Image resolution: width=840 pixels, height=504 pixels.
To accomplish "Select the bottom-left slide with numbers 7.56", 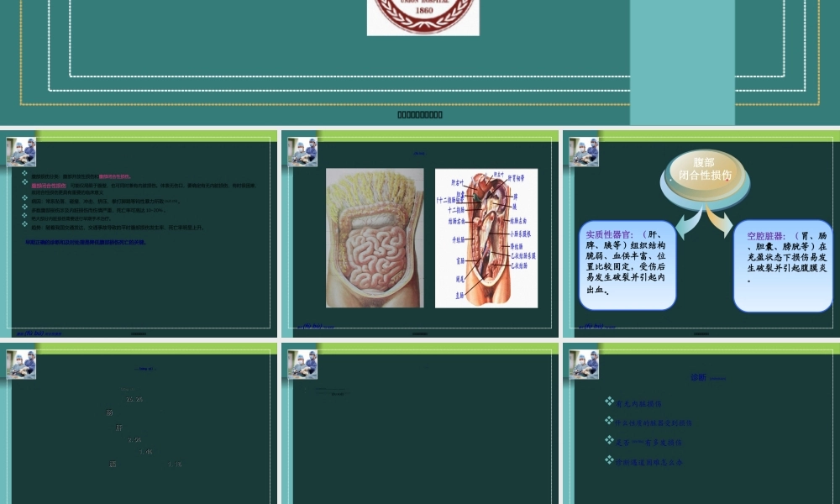I will pos(139,422).
